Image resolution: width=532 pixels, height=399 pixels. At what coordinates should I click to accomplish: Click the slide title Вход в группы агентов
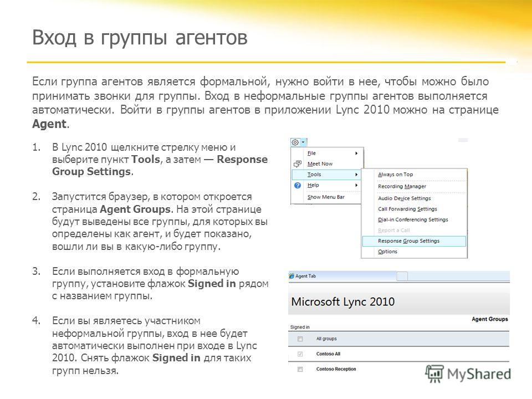(x=140, y=37)
